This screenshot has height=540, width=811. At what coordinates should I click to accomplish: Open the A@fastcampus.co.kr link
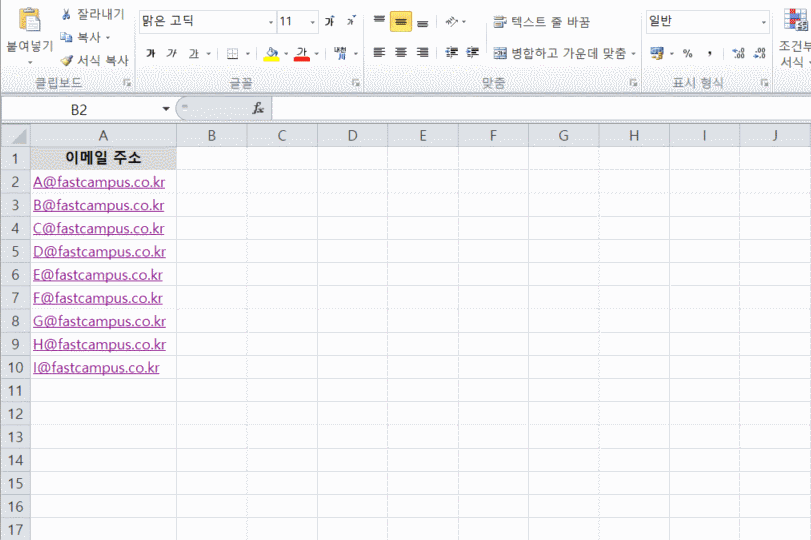99,182
